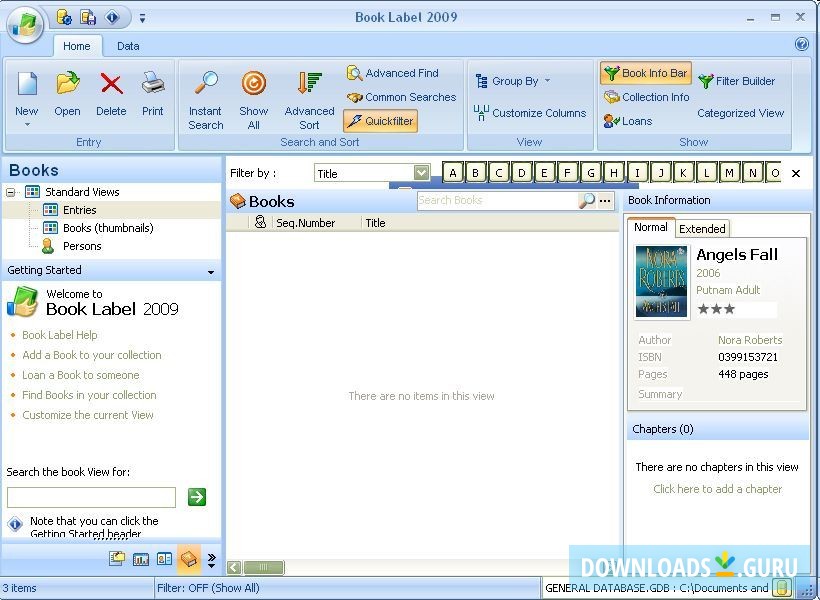The width and height of the screenshot is (820, 600).
Task: Select Books (thumbnails) view
Action: [108, 228]
